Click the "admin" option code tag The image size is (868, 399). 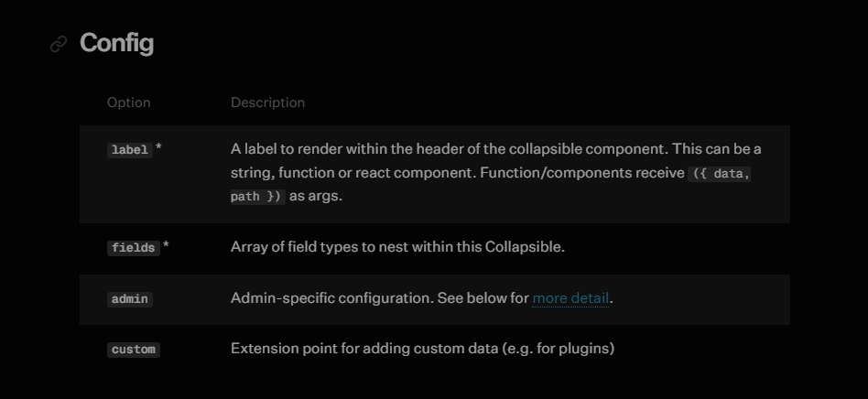pos(130,299)
